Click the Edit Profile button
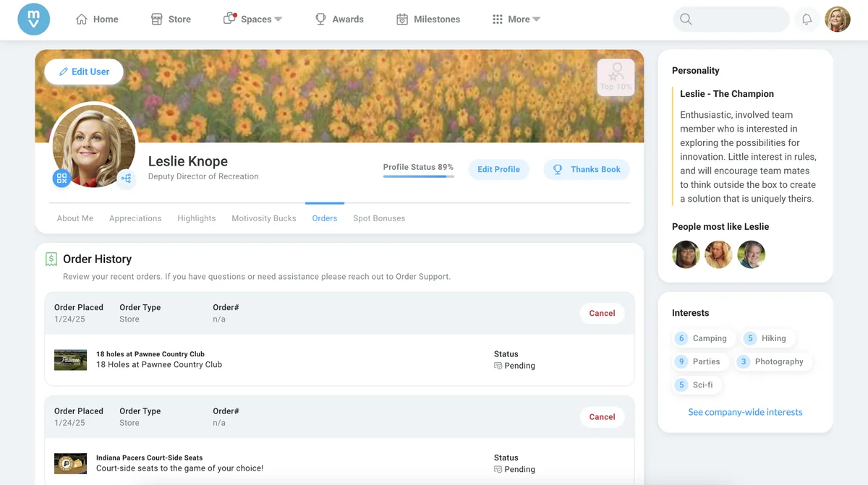This screenshot has width=868, height=485. point(498,169)
